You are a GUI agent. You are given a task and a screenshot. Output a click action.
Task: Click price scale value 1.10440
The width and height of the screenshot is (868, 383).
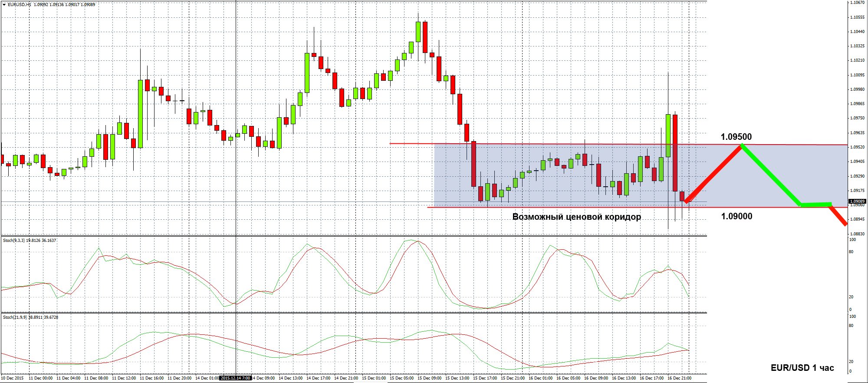[x=857, y=32]
